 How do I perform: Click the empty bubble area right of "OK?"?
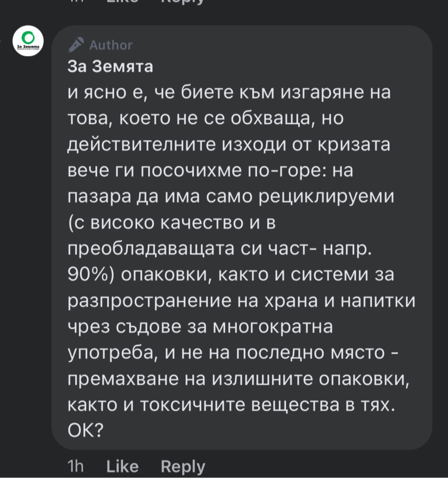(x=265, y=431)
